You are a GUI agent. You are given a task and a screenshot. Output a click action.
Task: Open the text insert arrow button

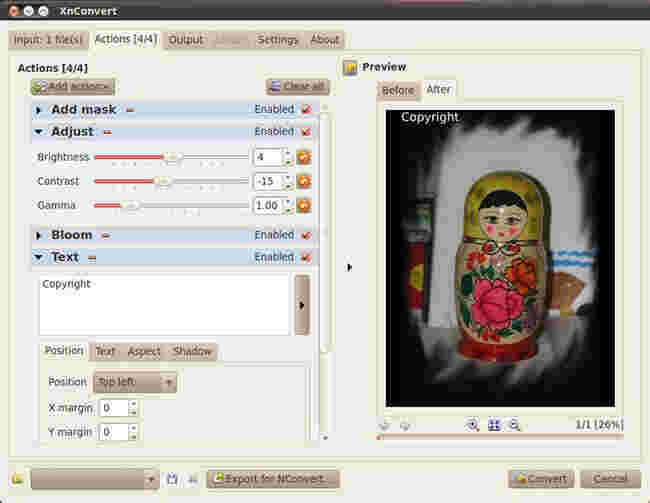(302, 305)
